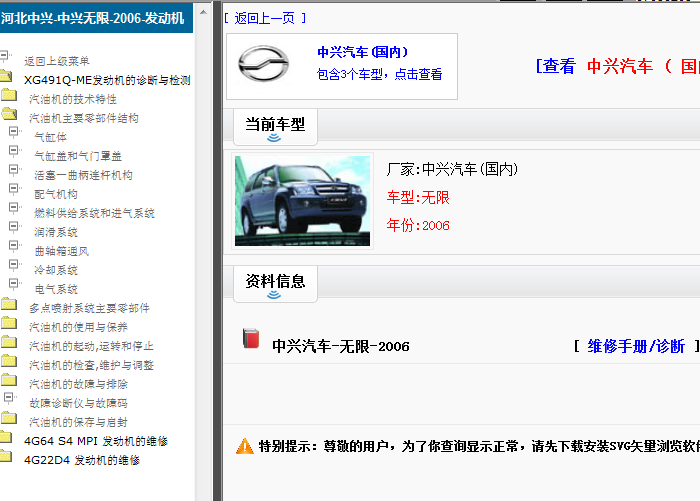Click the page icon next to 故障诊断仪与故障码

pyautogui.click(x=10, y=398)
